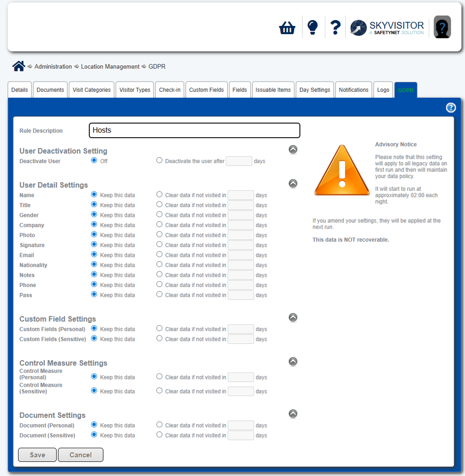Click the shopping basket icon
Image resolution: width=465 pixels, height=476 pixels.
tap(287, 28)
